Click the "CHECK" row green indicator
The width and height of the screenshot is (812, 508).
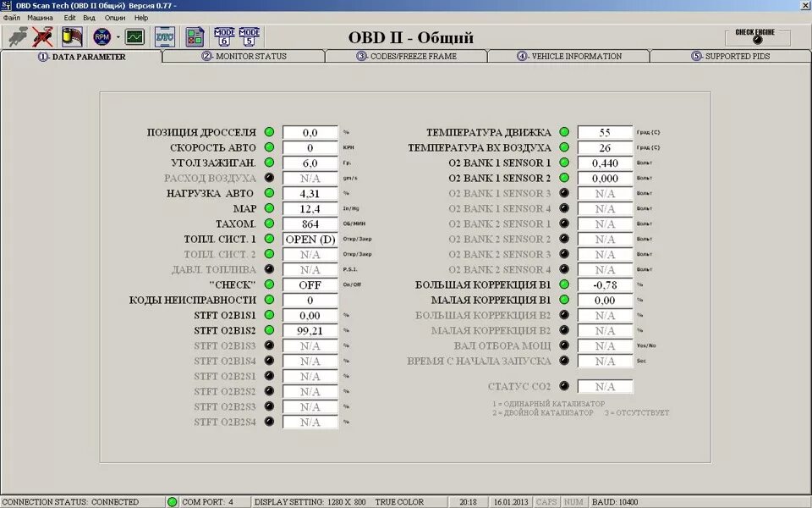269,284
